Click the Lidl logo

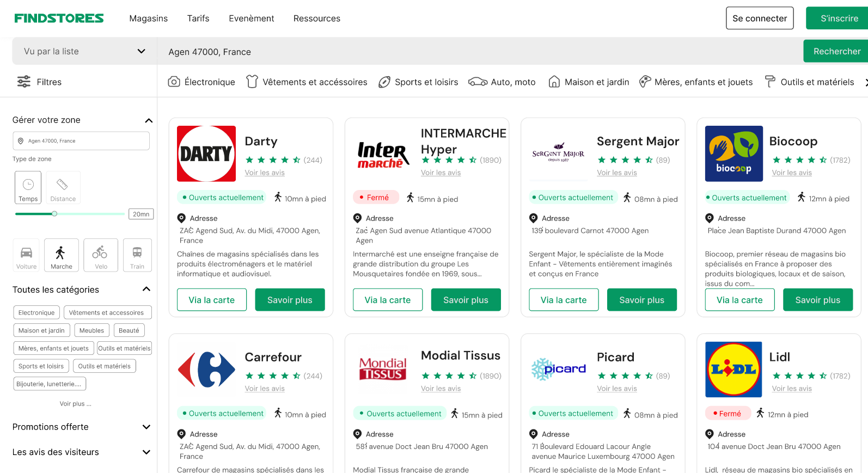[x=733, y=370]
